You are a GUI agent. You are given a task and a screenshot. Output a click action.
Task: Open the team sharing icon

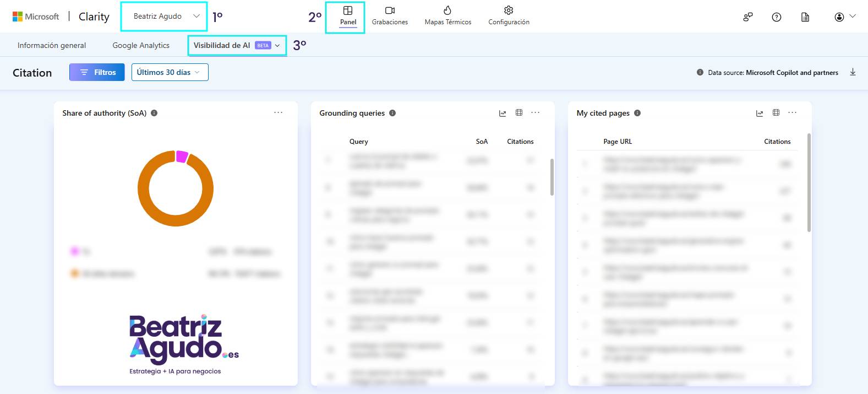[747, 17]
